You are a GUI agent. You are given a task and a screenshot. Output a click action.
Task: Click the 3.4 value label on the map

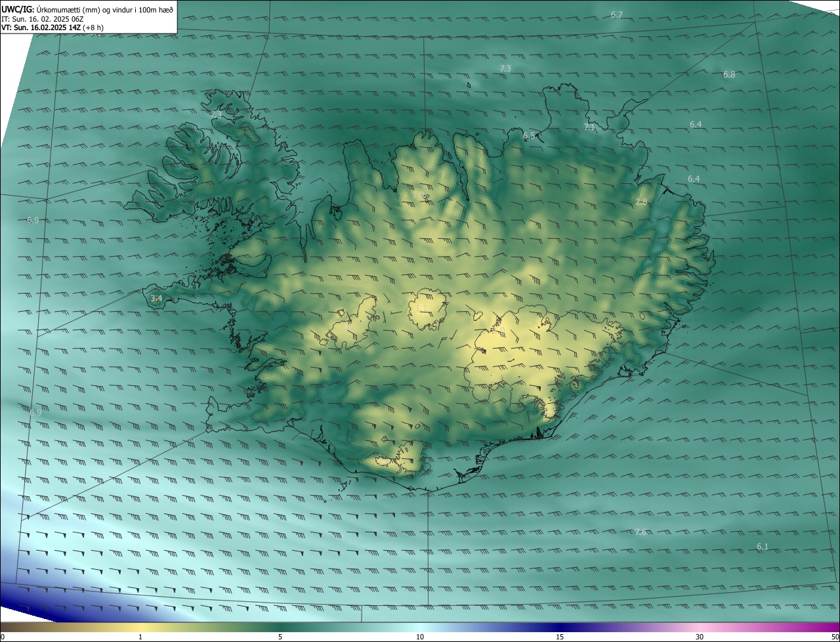coord(156,298)
